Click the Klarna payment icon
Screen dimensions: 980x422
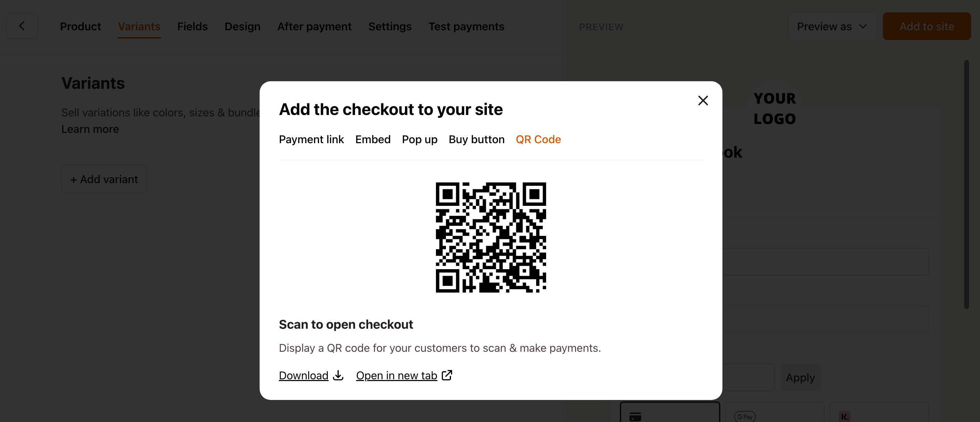click(845, 416)
